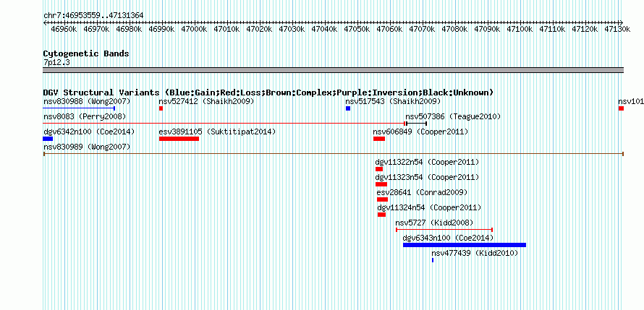
Task: Open the nsv477439 (Kidd2010) label
Action: [475, 254]
